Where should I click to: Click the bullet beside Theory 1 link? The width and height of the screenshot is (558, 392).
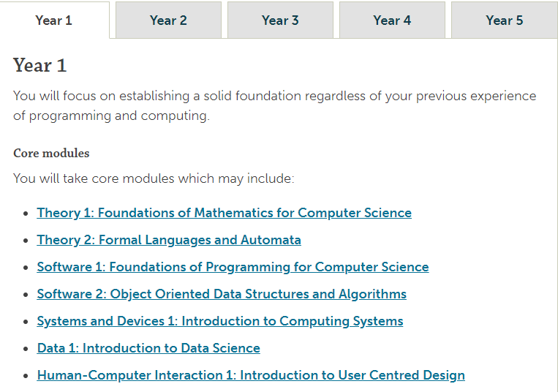(x=26, y=214)
